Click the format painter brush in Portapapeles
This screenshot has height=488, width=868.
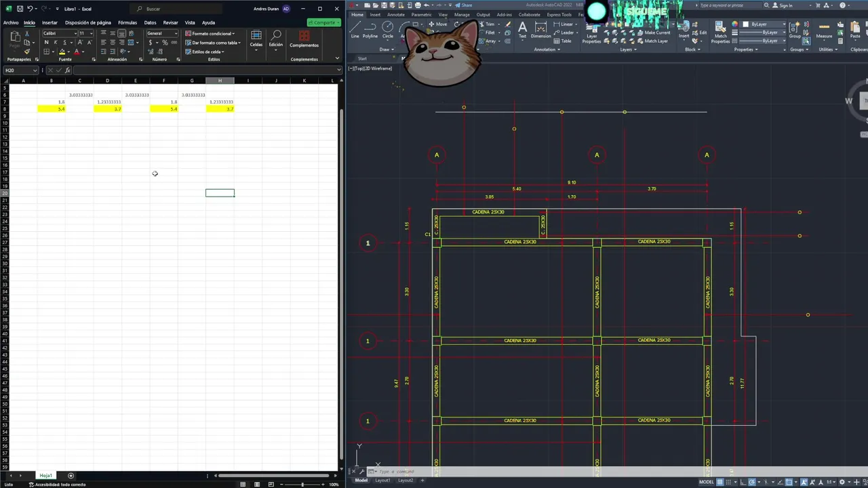click(27, 52)
